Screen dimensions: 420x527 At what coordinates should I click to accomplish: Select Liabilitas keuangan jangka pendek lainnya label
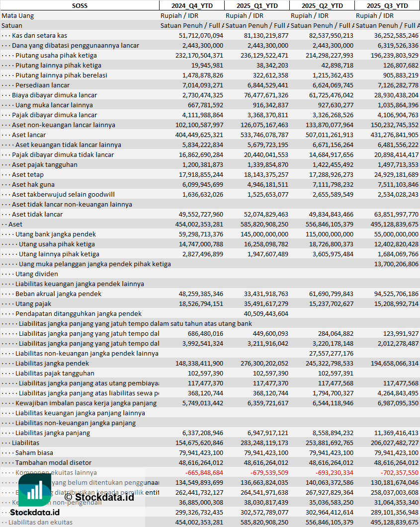[80, 284]
